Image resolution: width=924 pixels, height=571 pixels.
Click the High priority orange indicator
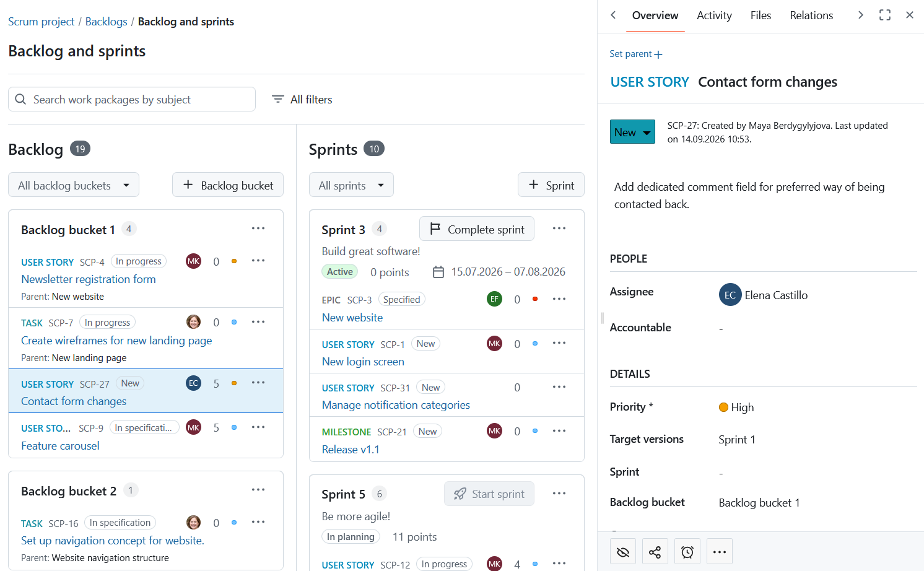(723, 408)
